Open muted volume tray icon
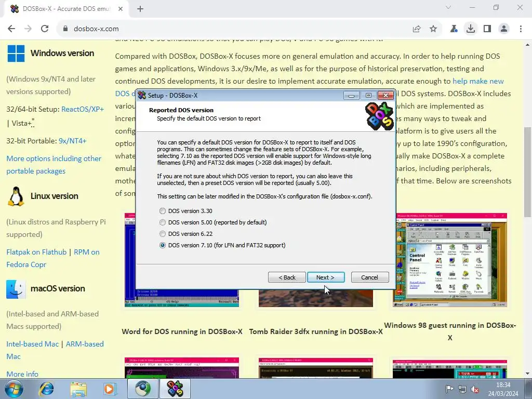 [x=475, y=389]
